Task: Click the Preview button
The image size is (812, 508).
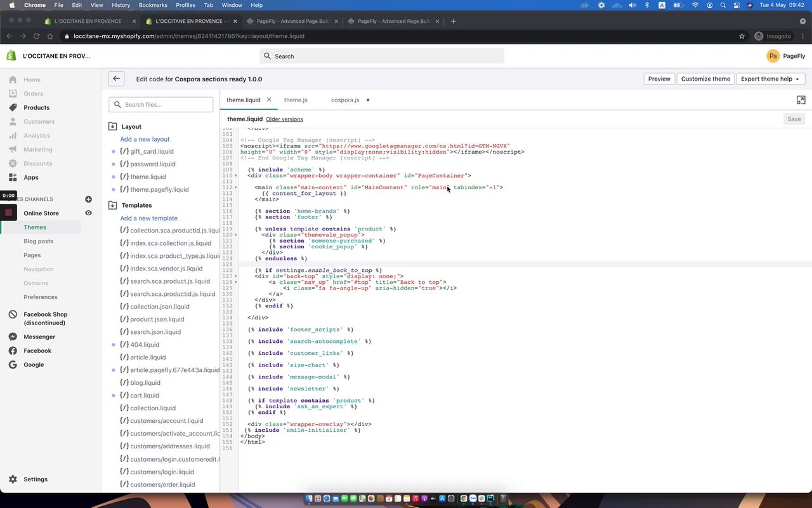Action: [659, 79]
